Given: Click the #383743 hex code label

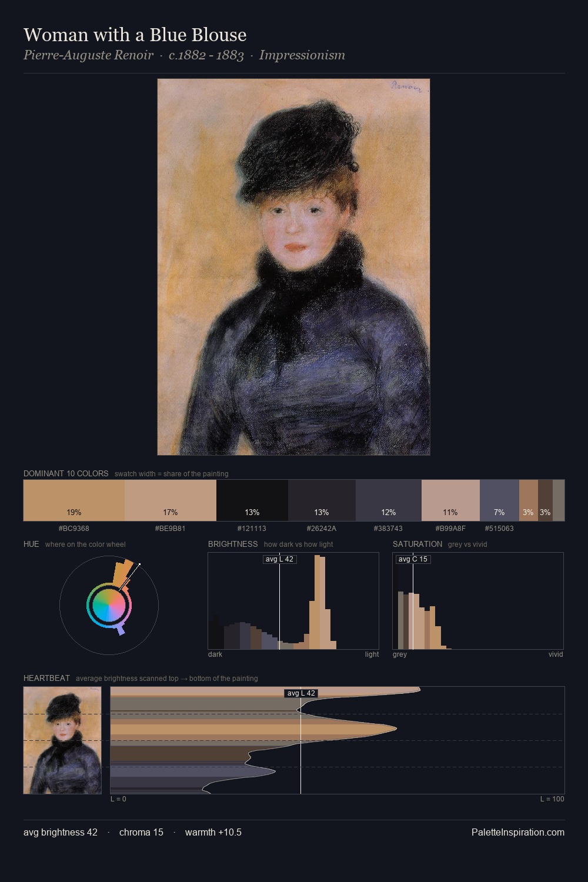Looking at the screenshot, I should (x=388, y=529).
